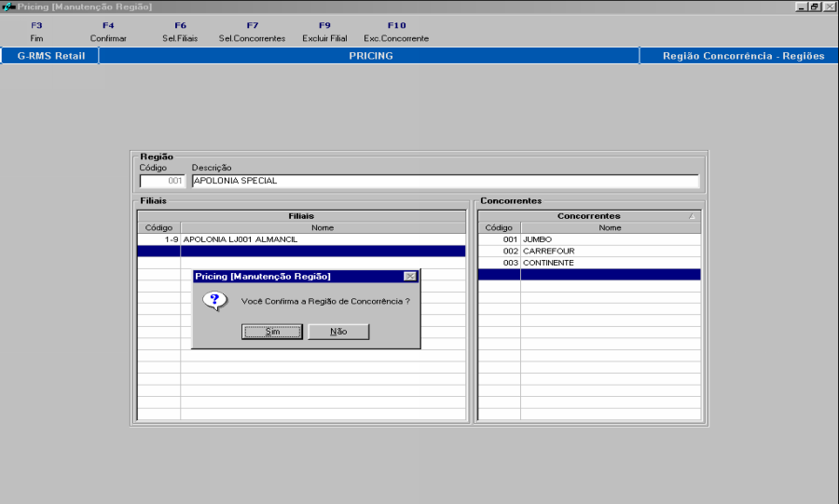Click code 003 in Concorrentes table
Screen dimensions: 839x504
coord(500,263)
